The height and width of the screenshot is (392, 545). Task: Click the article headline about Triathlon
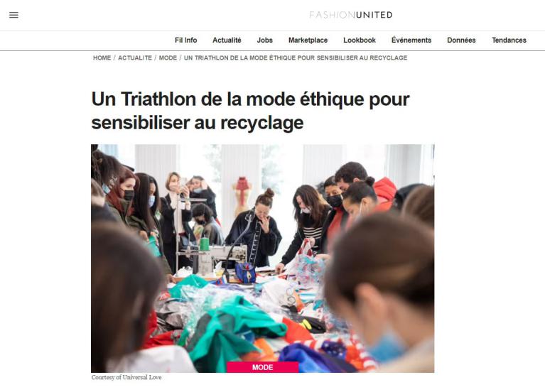click(x=250, y=111)
